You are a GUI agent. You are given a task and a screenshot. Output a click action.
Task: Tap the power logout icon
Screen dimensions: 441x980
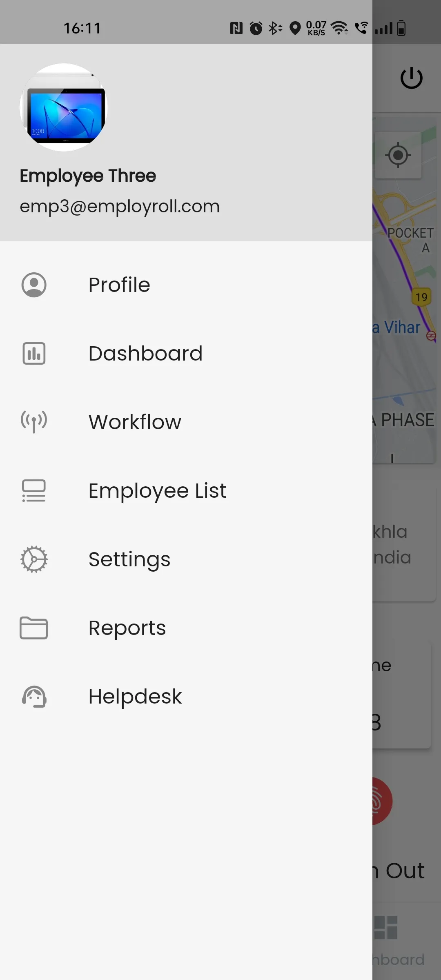[411, 78]
